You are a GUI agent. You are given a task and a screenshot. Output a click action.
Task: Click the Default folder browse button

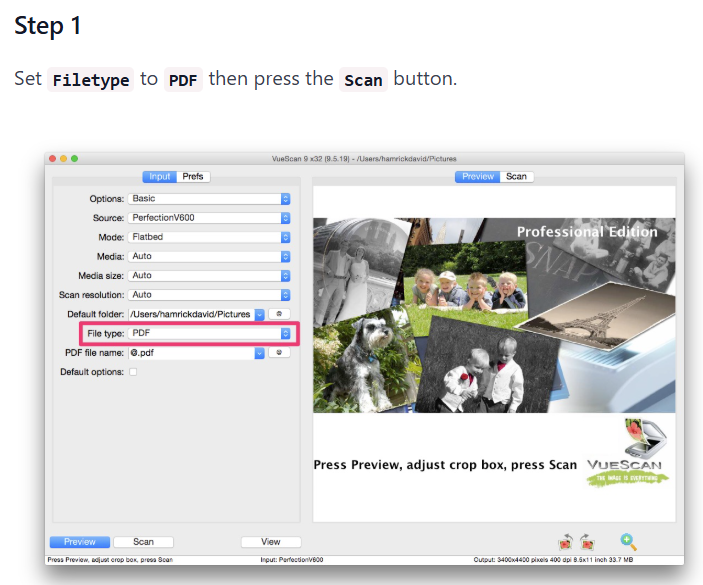(x=279, y=314)
